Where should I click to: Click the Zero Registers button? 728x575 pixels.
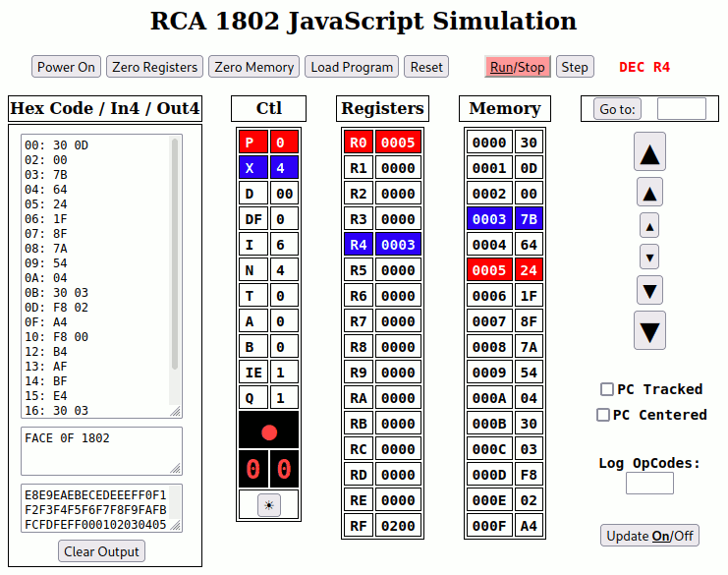click(x=154, y=67)
